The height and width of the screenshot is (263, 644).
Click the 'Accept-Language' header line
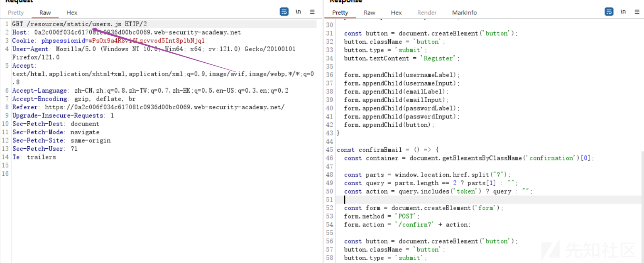tap(150, 91)
